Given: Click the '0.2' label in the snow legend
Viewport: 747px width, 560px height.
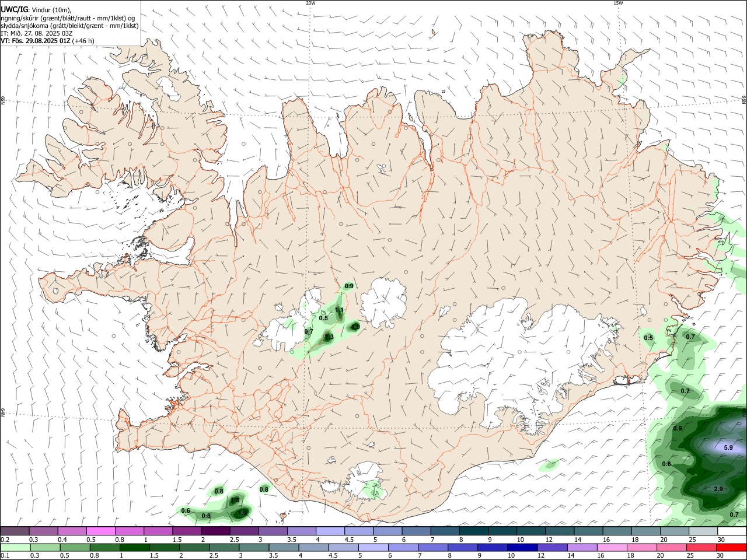Looking at the screenshot, I should point(5,540).
